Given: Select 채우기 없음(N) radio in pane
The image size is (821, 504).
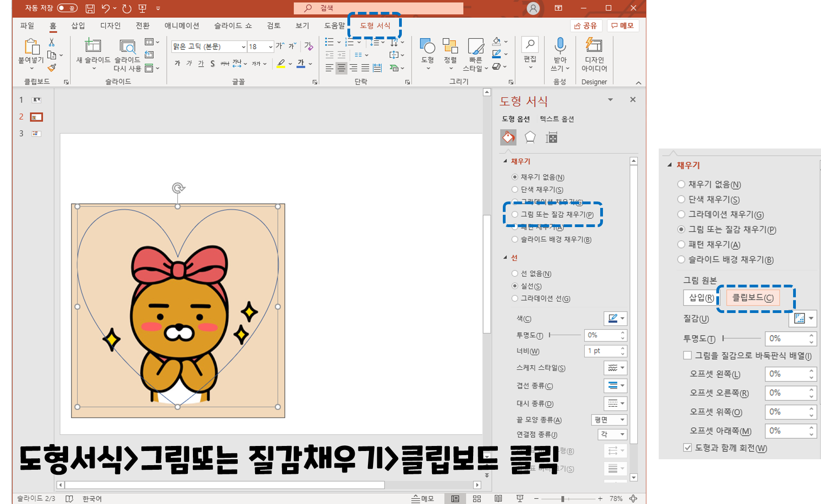Looking at the screenshot, I should point(515,177).
